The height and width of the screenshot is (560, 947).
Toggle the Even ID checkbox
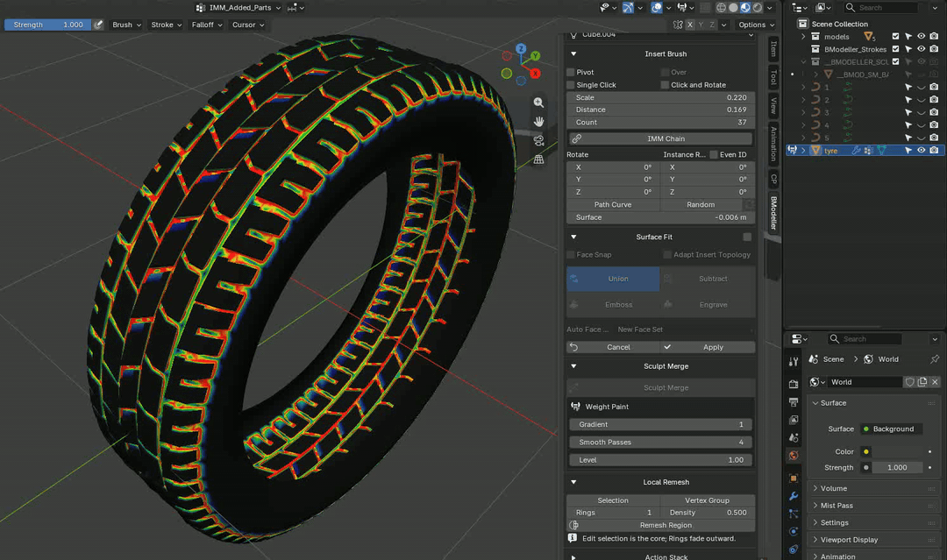tap(714, 154)
